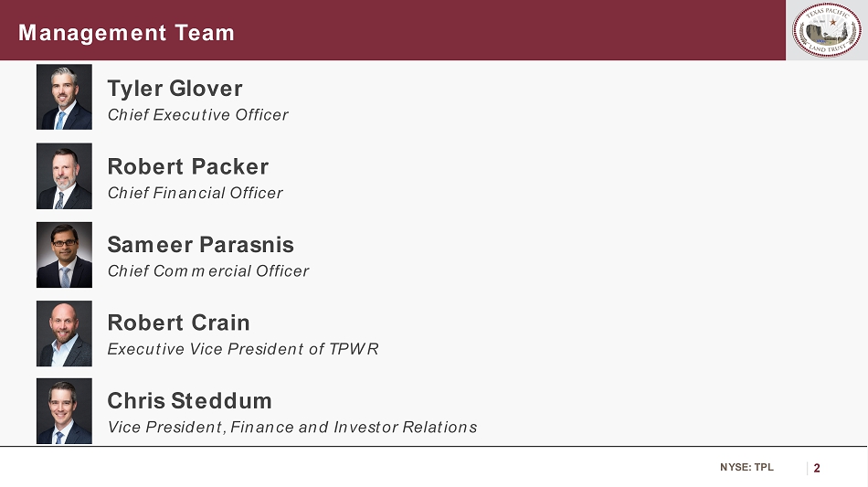The image size is (868, 487).
Task: Click the Texas Pacific Land Trust logo
Action: [x=826, y=30]
